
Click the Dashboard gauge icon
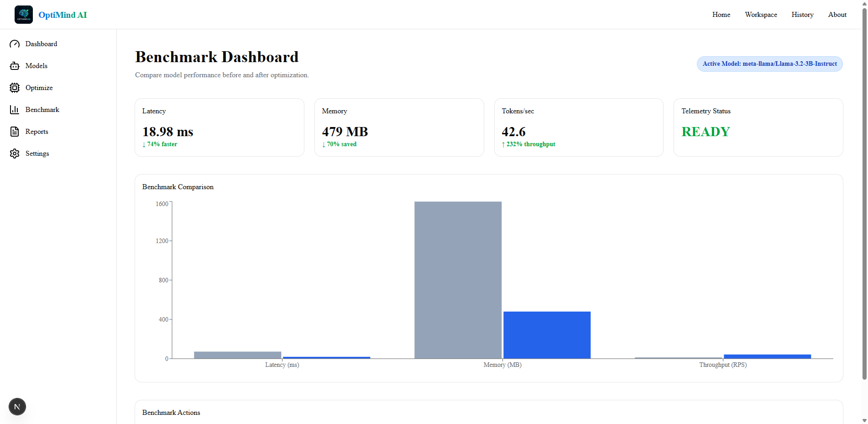pos(15,44)
